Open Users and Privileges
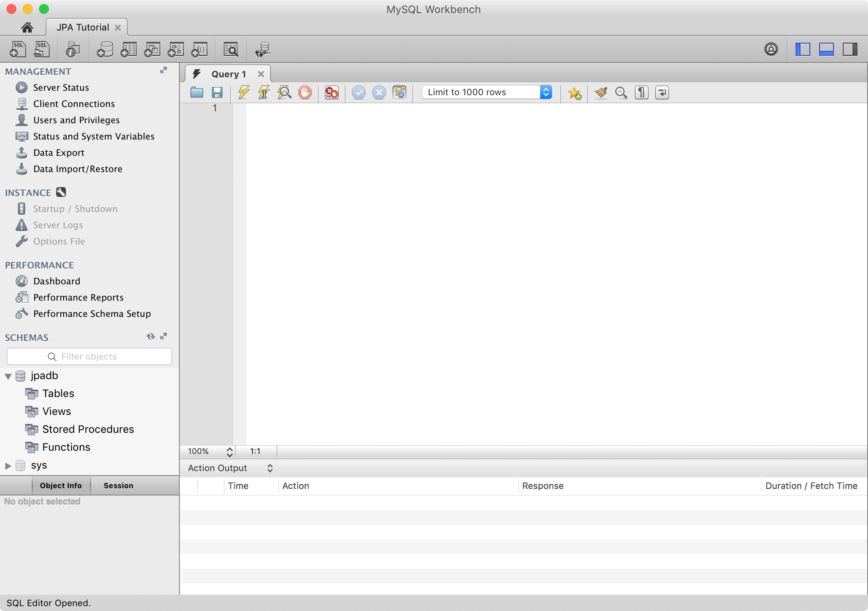The height and width of the screenshot is (611, 868). pyautogui.click(x=76, y=120)
